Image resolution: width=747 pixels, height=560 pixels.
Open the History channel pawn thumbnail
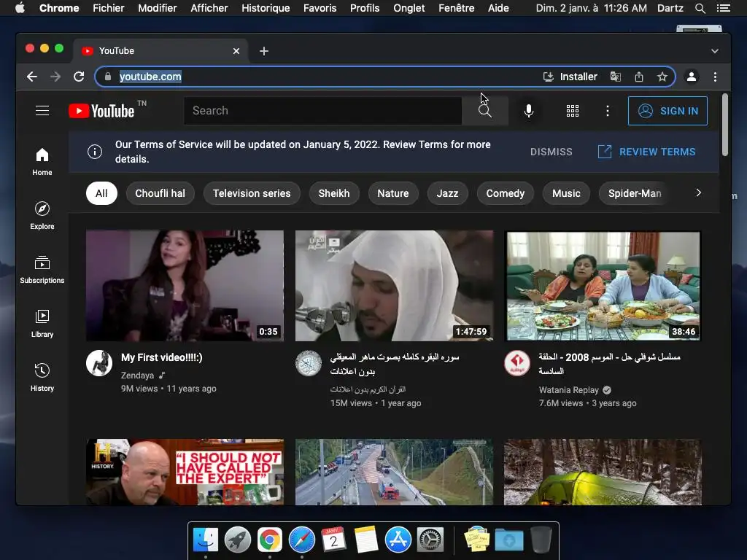[185, 472]
